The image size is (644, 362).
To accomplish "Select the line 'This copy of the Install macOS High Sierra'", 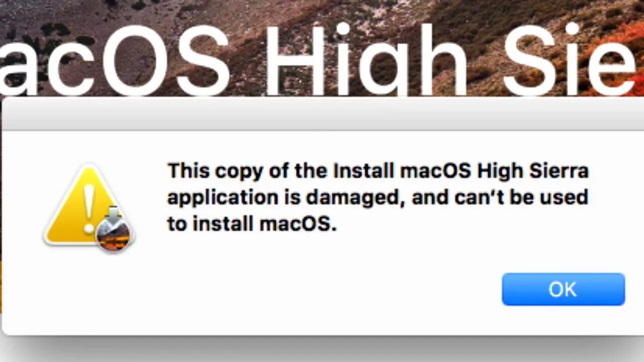I will (x=378, y=172).
